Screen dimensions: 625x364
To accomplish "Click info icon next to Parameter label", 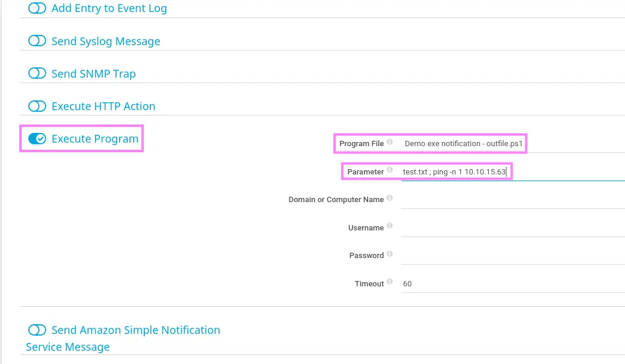I will [x=390, y=170].
